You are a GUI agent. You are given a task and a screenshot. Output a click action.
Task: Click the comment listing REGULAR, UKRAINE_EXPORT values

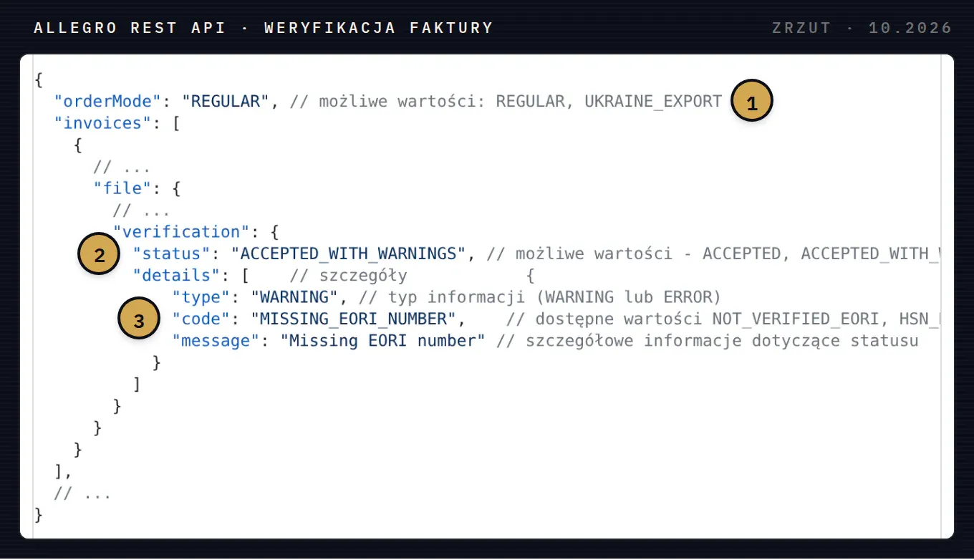pyautogui.click(x=506, y=101)
